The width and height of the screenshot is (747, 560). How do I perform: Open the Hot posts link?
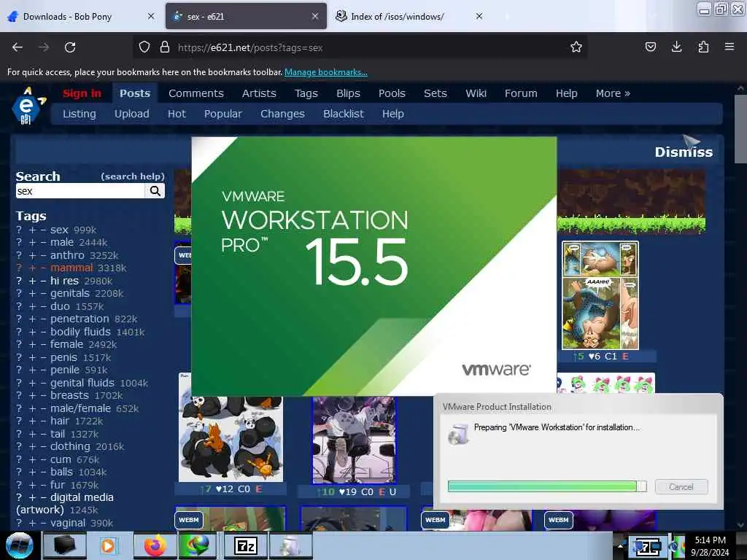(177, 114)
